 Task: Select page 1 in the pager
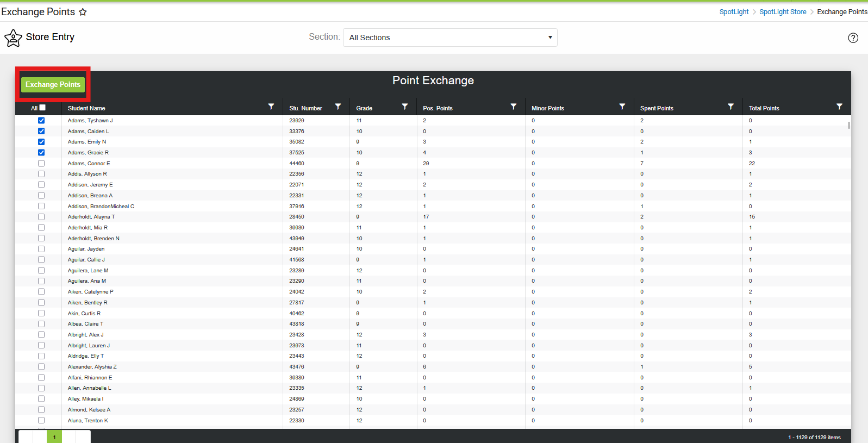pyautogui.click(x=54, y=437)
